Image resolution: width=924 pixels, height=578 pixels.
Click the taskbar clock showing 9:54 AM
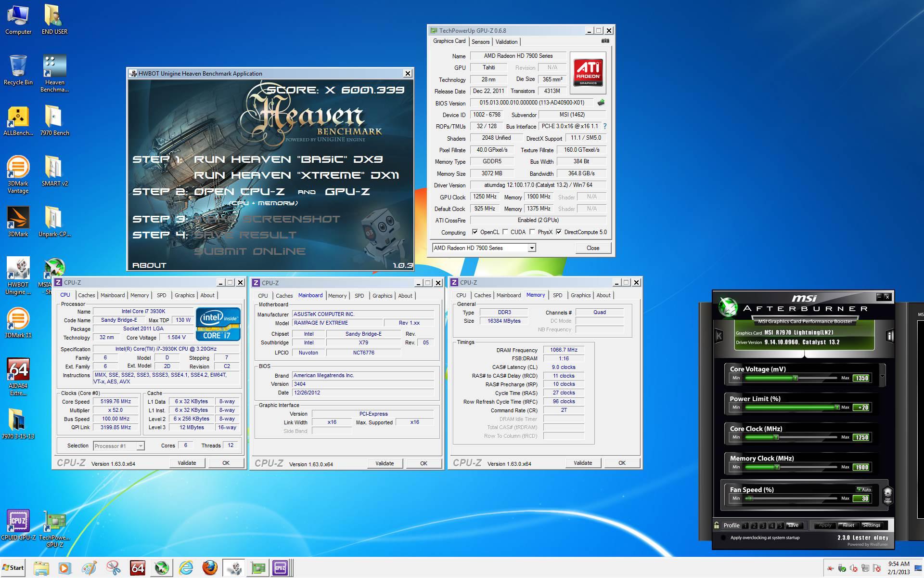click(899, 568)
